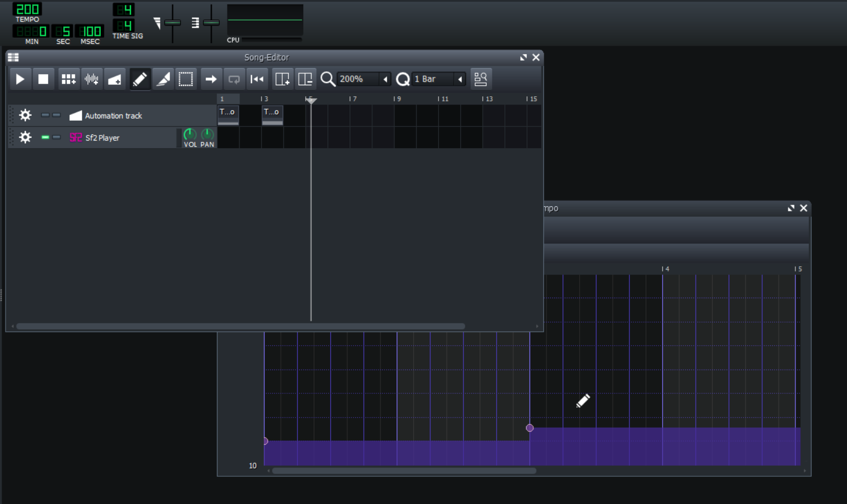Screen dimensions: 847x504
Task: Click the master volume icon
Action: click(x=157, y=23)
